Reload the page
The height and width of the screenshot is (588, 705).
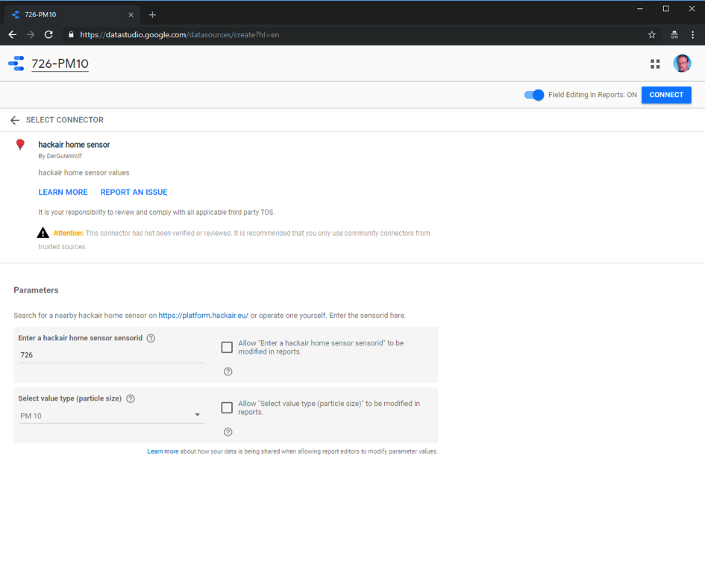48,34
